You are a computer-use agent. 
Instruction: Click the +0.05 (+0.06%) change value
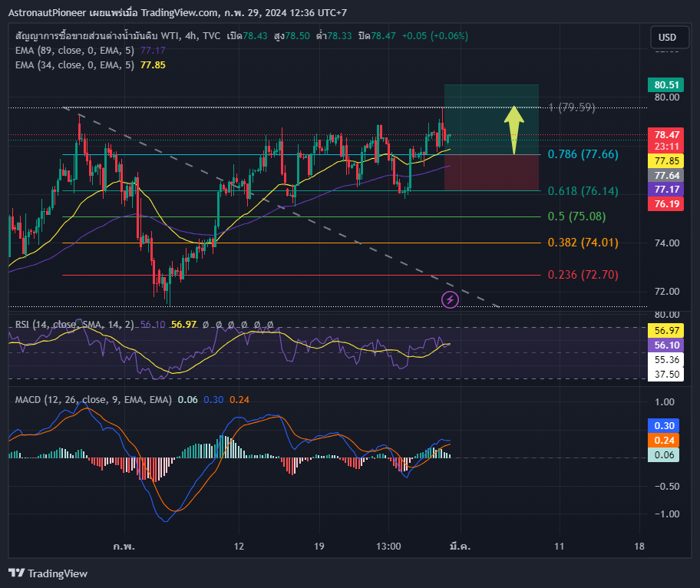[x=435, y=36]
